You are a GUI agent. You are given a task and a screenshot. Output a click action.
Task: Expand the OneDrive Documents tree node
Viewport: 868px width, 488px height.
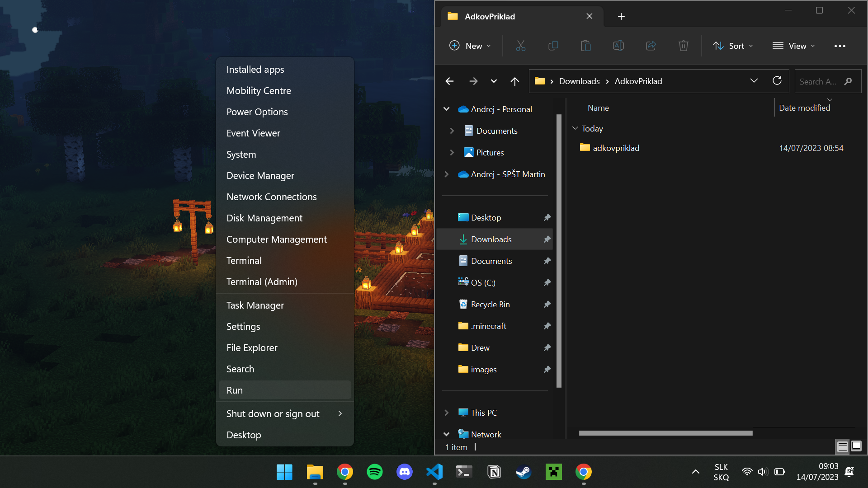tap(452, 131)
